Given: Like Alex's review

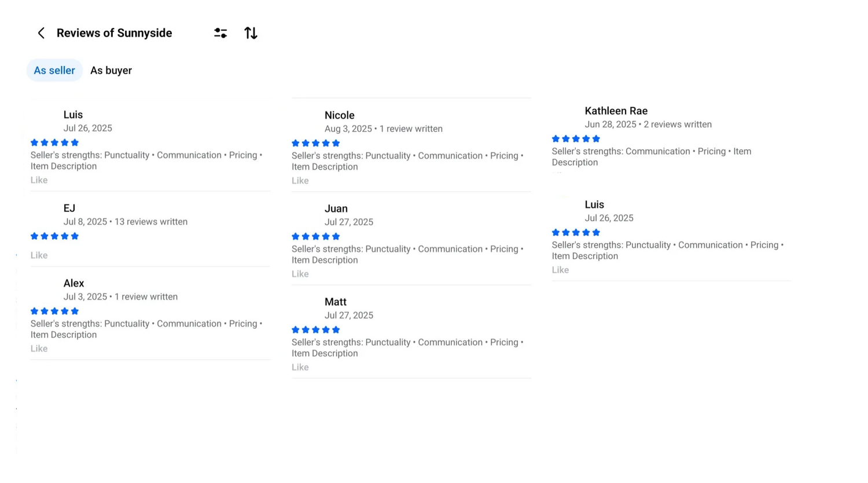Looking at the screenshot, I should point(39,349).
